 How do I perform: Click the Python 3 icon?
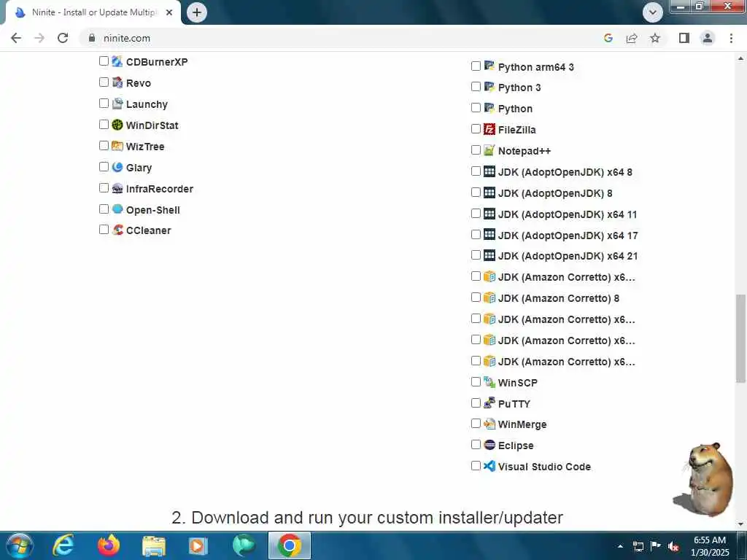pos(489,87)
